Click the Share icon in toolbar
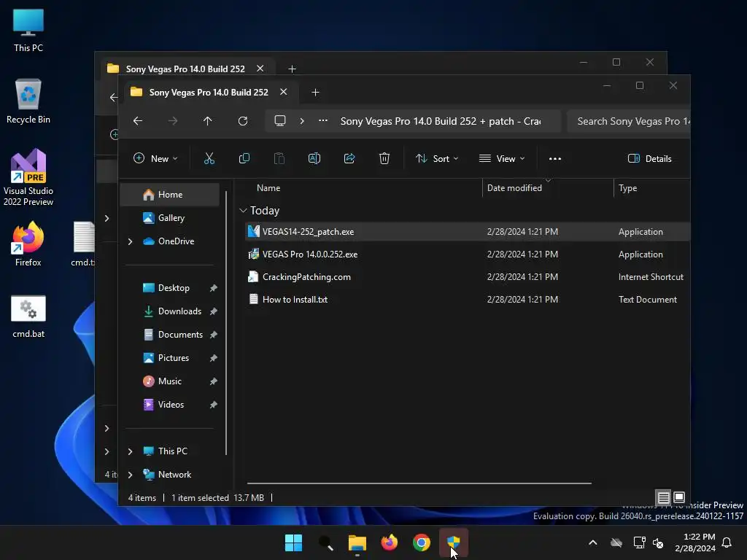This screenshot has width=747, height=560. pyautogui.click(x=349, y=158)
